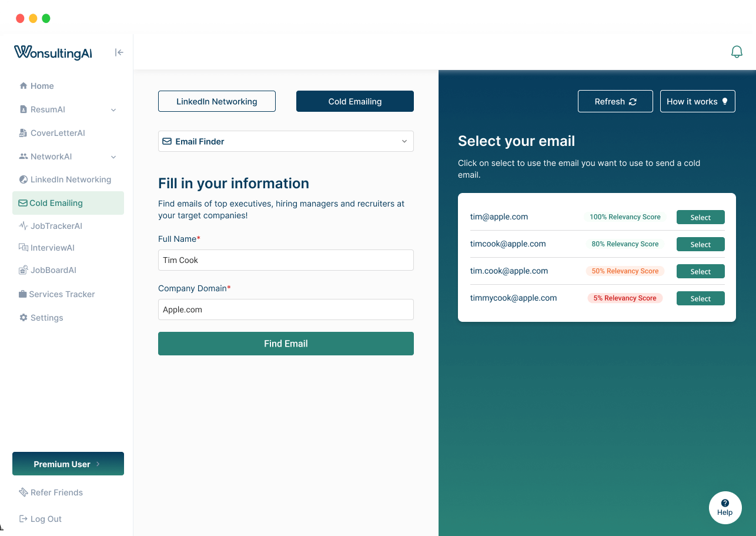This screenshot has height=536, width=756.
Task: Collapse the sidebar panel
Action: 119,52
